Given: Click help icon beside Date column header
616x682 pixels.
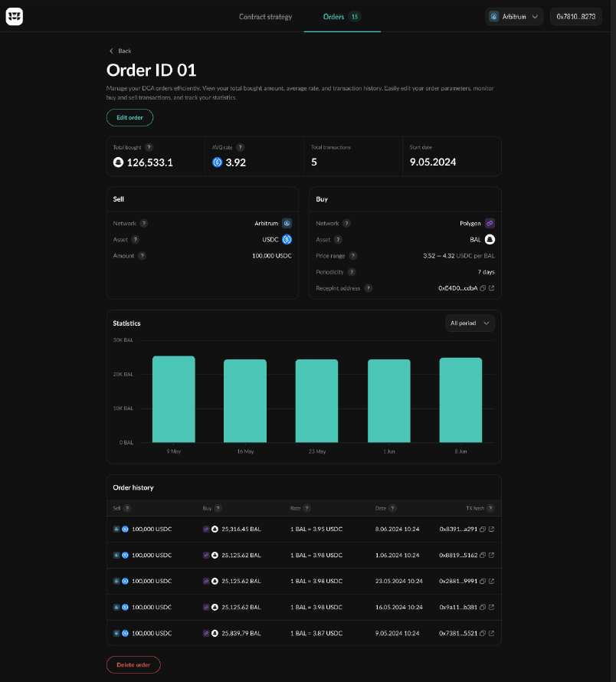Looking at the screenshot, I should pos(392,508).
